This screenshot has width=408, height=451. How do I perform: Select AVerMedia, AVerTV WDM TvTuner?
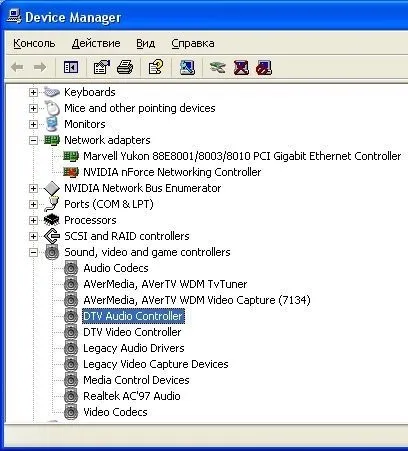coord(165,284)
